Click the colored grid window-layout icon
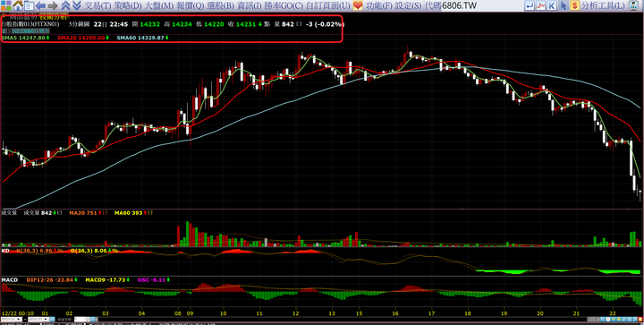The image size is (644, 325). tap(6, 5)
